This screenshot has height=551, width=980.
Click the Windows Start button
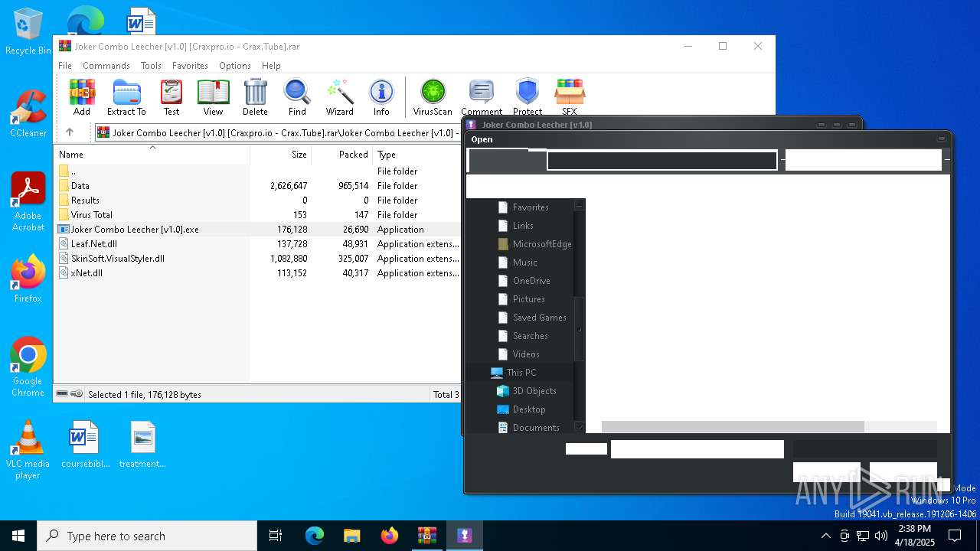pyautogui.click(x=18, y=536)
